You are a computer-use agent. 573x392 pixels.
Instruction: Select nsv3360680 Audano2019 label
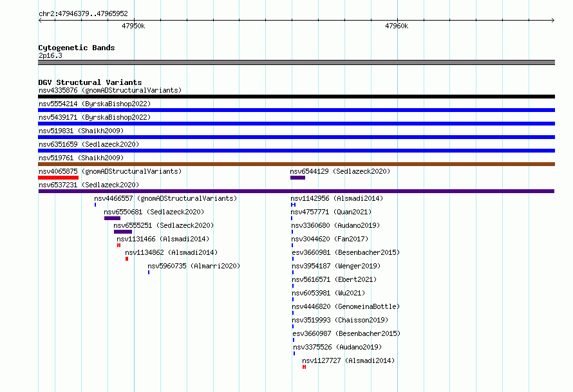pos(335,225)
